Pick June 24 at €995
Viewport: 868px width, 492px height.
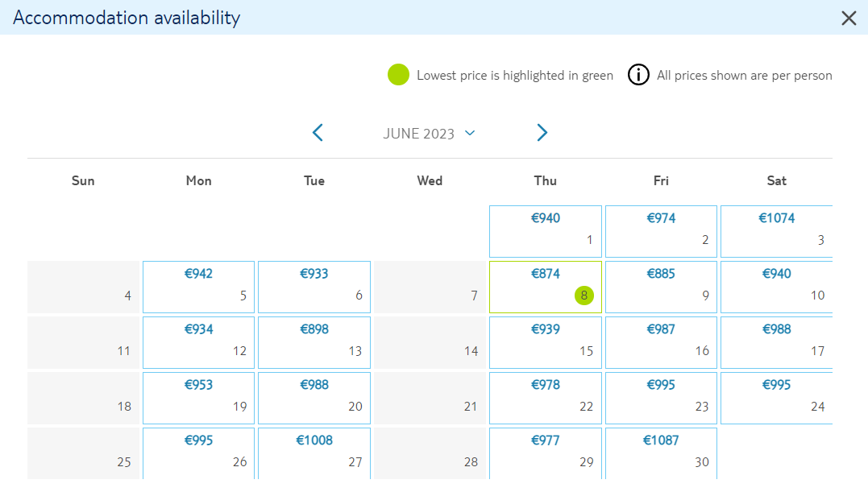pyautogui.click(x=776, y=398)
